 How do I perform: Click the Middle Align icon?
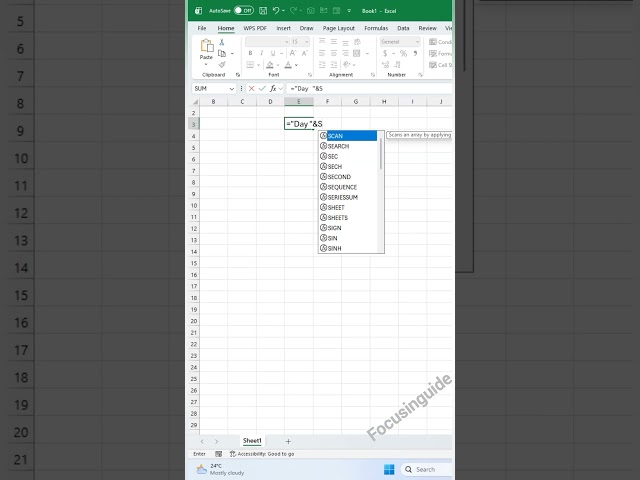333,42
